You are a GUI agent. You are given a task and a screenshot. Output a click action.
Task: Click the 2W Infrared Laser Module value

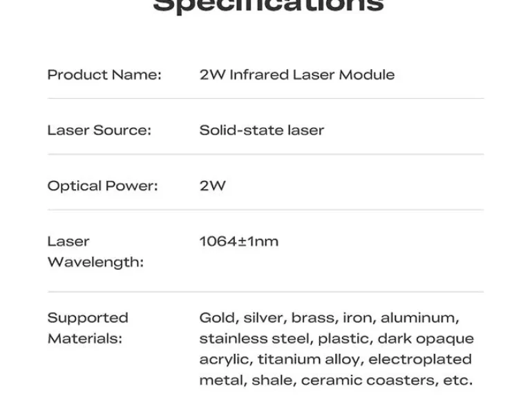click(297, 75)
